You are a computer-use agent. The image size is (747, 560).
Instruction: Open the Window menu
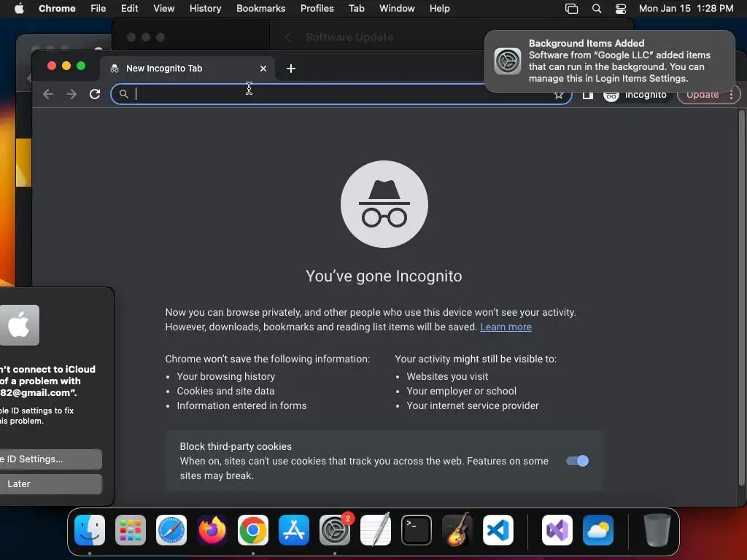[x=397, y=9]
